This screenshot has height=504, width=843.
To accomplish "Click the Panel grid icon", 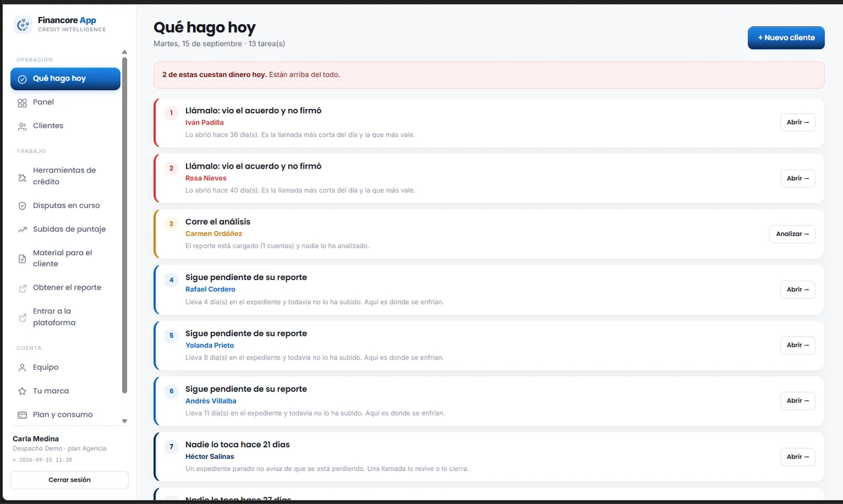I will [x=22, y=102].
